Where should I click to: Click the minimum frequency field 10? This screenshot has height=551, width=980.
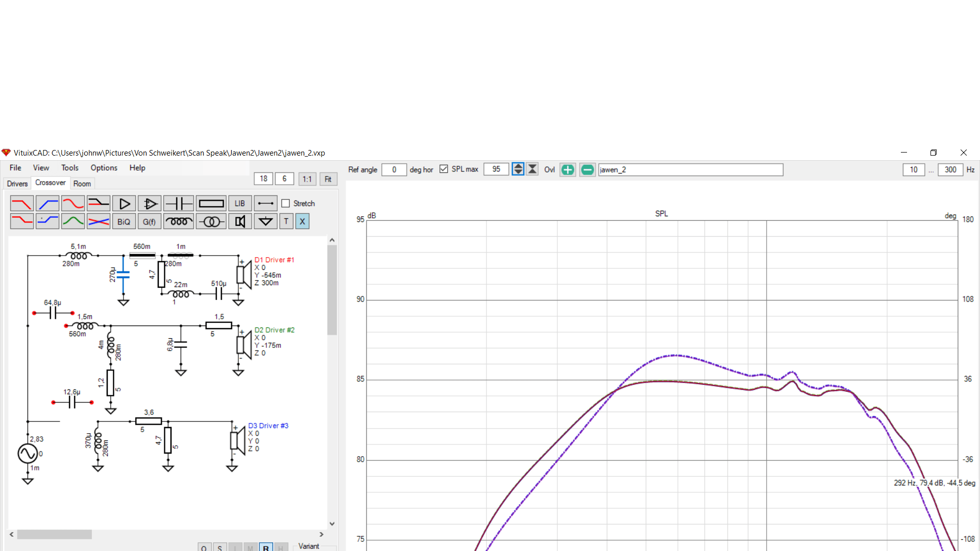pyautogui.click(x=914, y=170)
